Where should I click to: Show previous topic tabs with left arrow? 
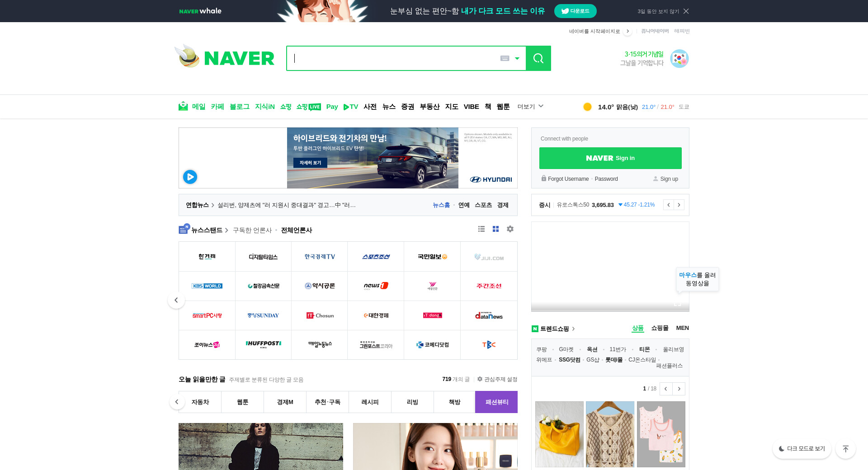[177, 402]
